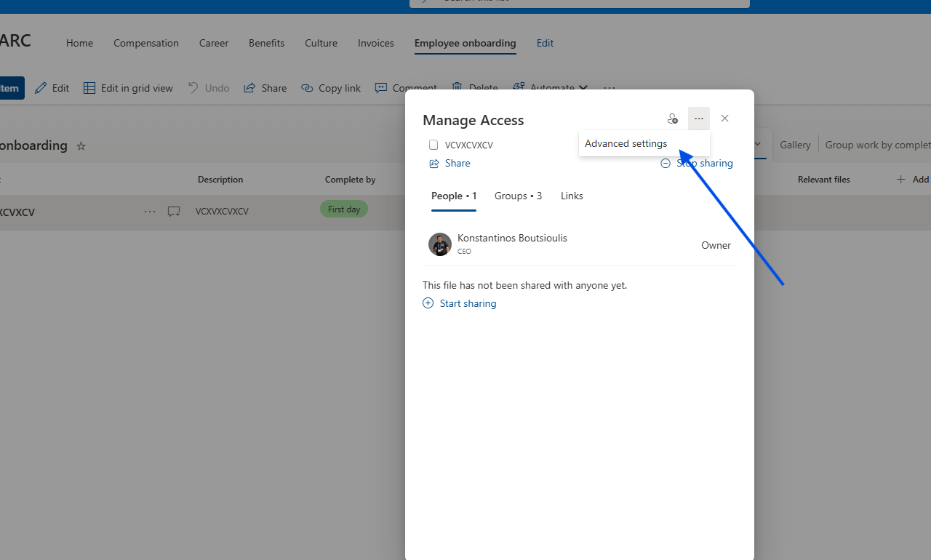Toggle the VCVXCVXCV item checkbox

[x=433, y=145]
